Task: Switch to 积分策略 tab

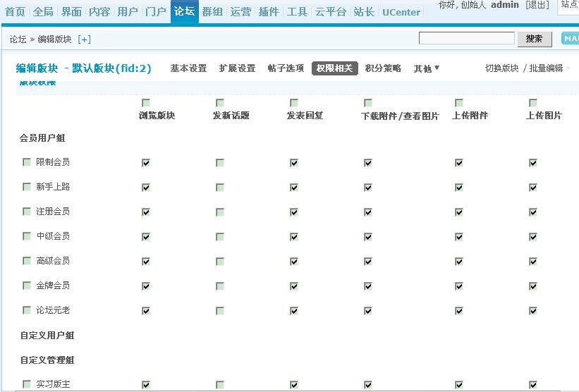Action: coord(383,68)
